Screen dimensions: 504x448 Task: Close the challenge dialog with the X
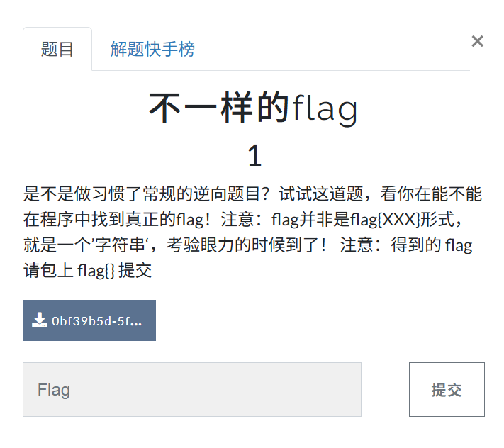click(x=477, y=41)
